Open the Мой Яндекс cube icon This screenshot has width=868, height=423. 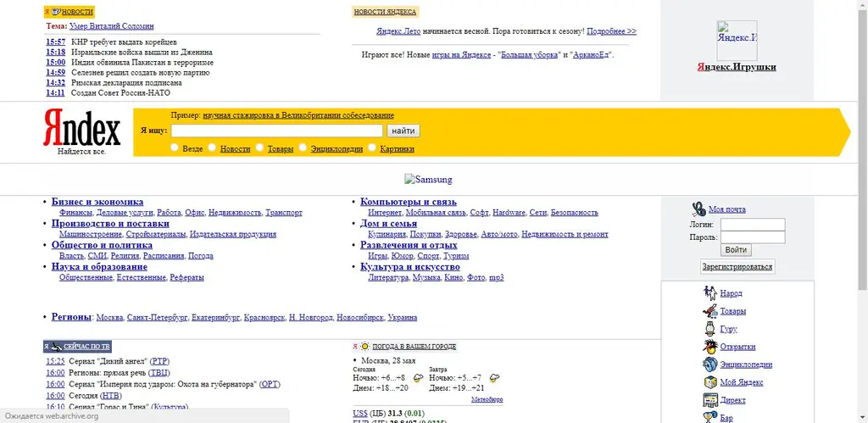point(710,382)
